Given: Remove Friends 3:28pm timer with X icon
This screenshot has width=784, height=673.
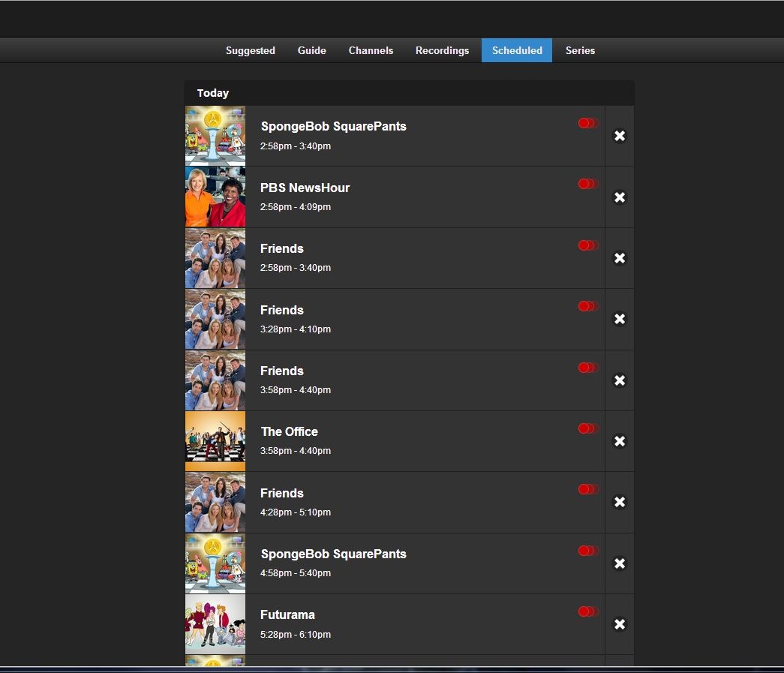Looking at the screenshot, I should pyautogui.click(x=620, y=319).
